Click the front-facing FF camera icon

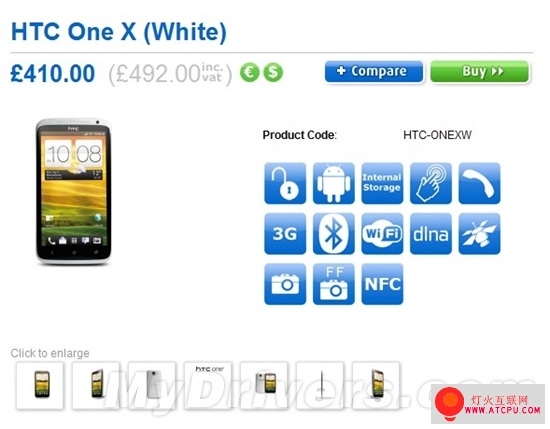334,284
